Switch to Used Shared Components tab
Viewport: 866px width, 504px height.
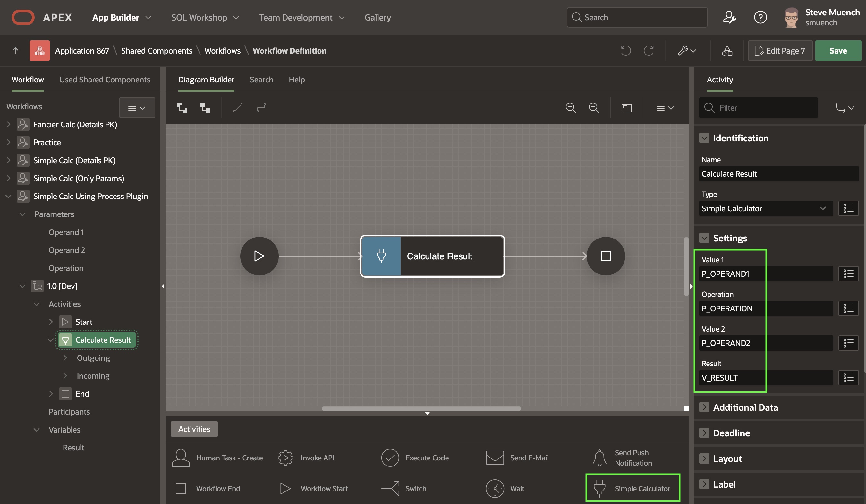pyautogui.click(x=105, y=80)
